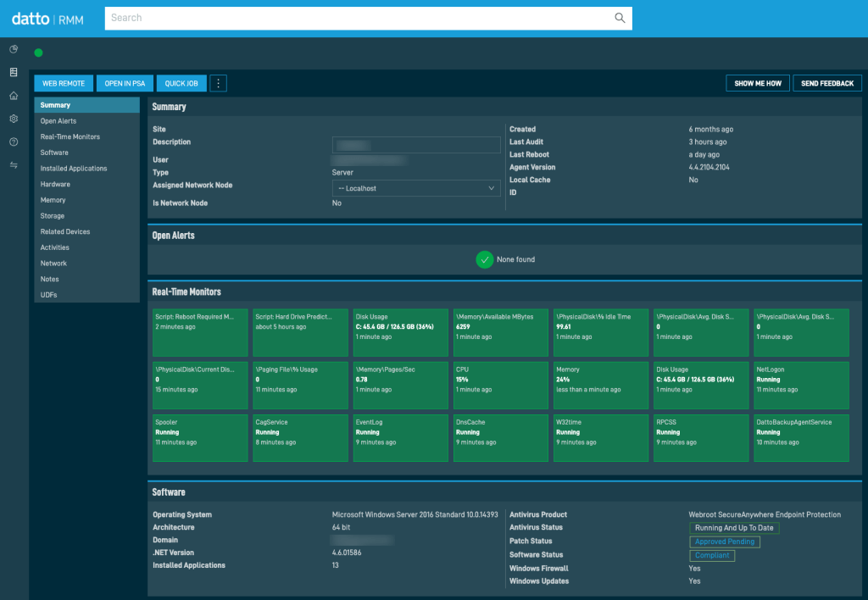Open the \Memory\Available MBytes monitor tile
Viewport: 868px width, 600px height.
500,332
